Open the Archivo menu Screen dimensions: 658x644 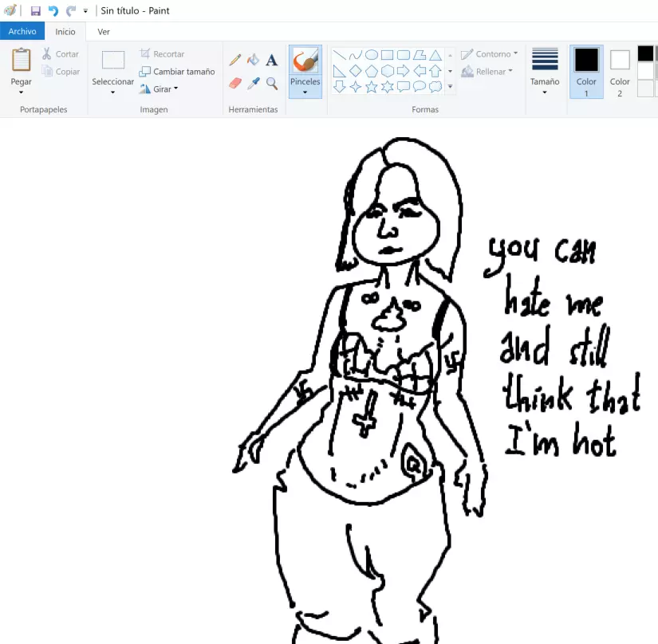(22, 31)
